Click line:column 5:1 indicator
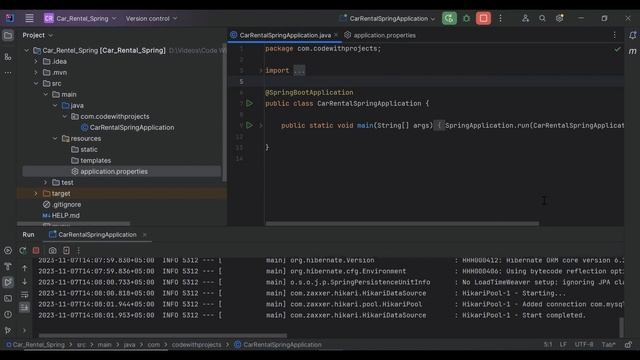The image size is (640, 360). point(548,345)
